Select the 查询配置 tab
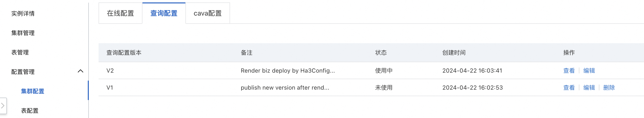Image resolution: width=644 pixels, height=118 pixels. pyautogui.click(x=164, y=13)
